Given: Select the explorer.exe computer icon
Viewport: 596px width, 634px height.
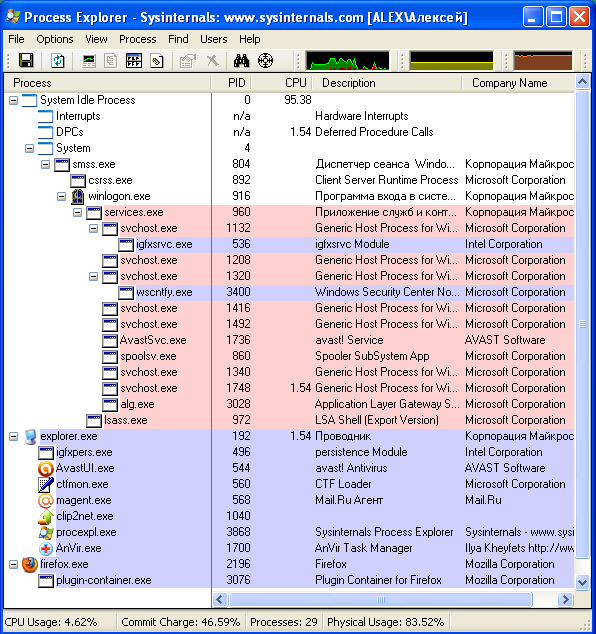Looking at the screenshot, I should click(30, 437).
